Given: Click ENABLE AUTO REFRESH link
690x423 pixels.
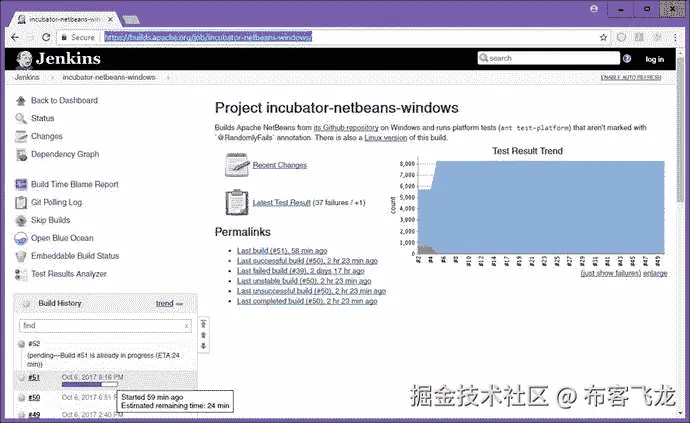Looking at the screenshot, I should tap(631, 77).
